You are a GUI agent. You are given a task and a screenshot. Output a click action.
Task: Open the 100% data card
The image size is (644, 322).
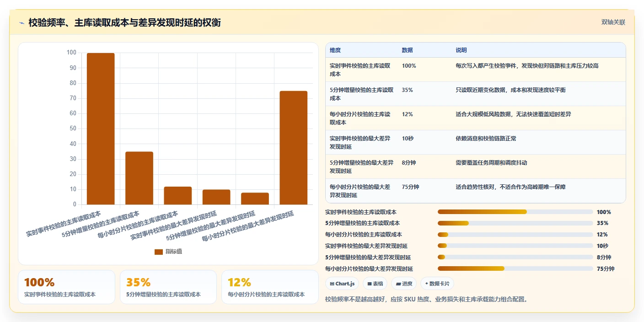click(66, 287)
